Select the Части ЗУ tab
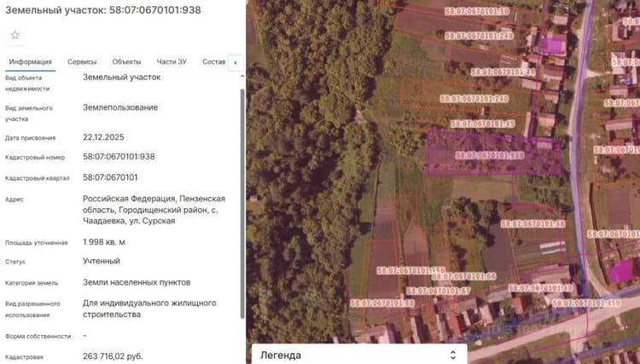 (172, 62)
